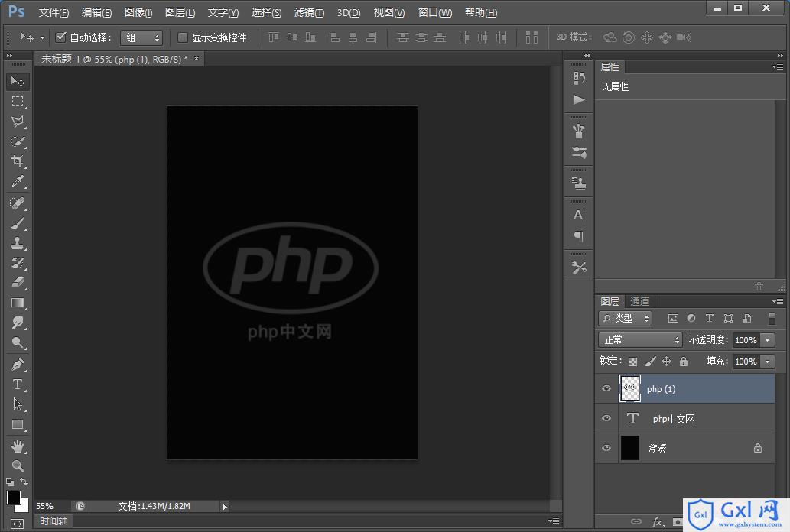Select the Quick Selection tool
Screen dimensions: 790x532
pos(18,141)
